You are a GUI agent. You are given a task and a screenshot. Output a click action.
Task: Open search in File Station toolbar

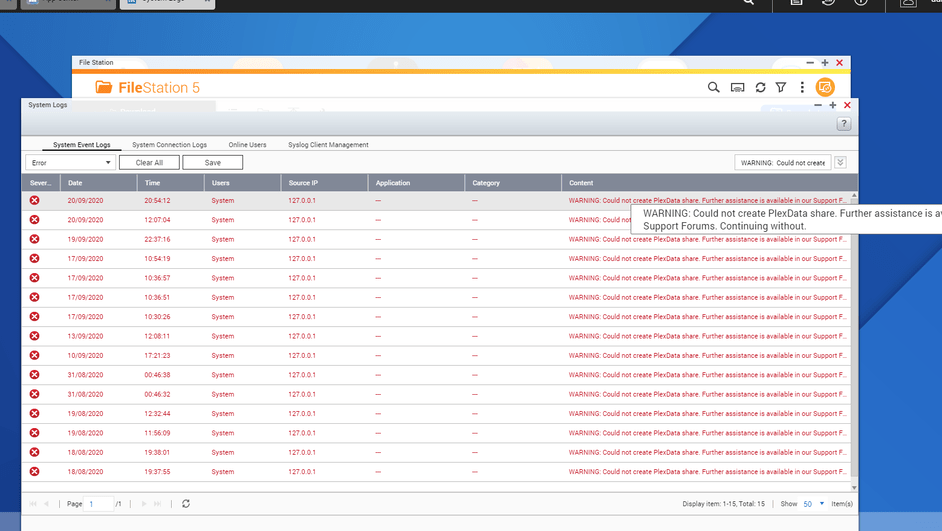[x=713, y=88]
